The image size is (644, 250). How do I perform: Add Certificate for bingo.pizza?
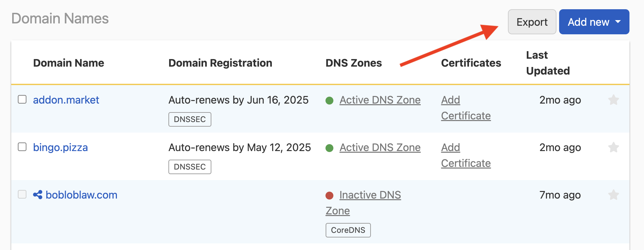[x=466, y=155]
